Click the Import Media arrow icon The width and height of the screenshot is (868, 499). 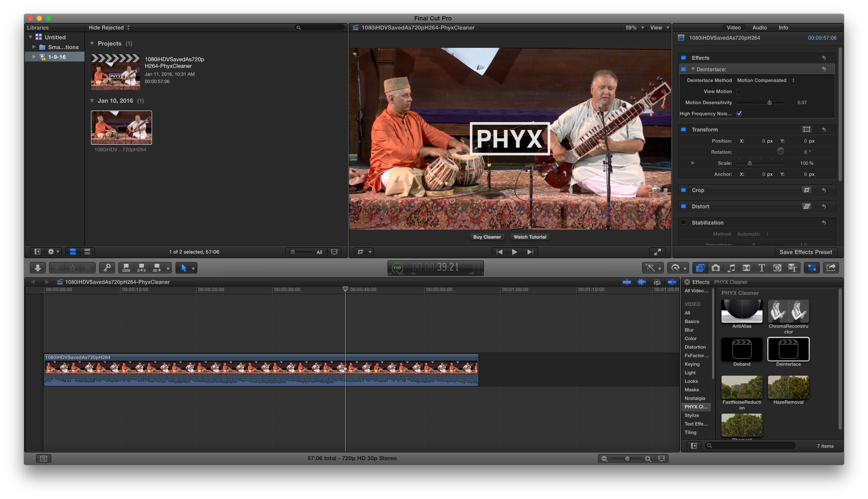tap(38, 268)
